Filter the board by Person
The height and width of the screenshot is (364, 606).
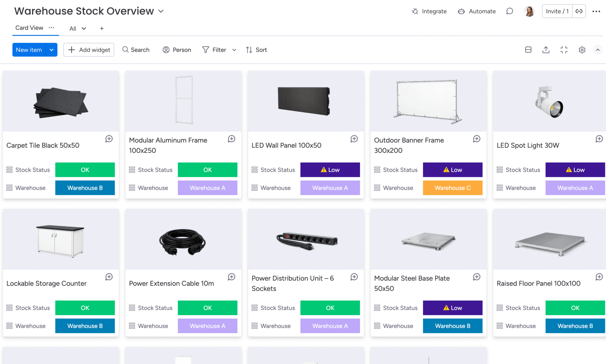coord(177,50)
